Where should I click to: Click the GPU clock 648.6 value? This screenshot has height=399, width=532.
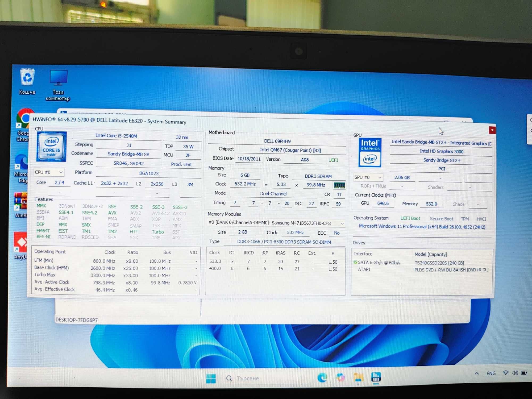coord(383,203)
